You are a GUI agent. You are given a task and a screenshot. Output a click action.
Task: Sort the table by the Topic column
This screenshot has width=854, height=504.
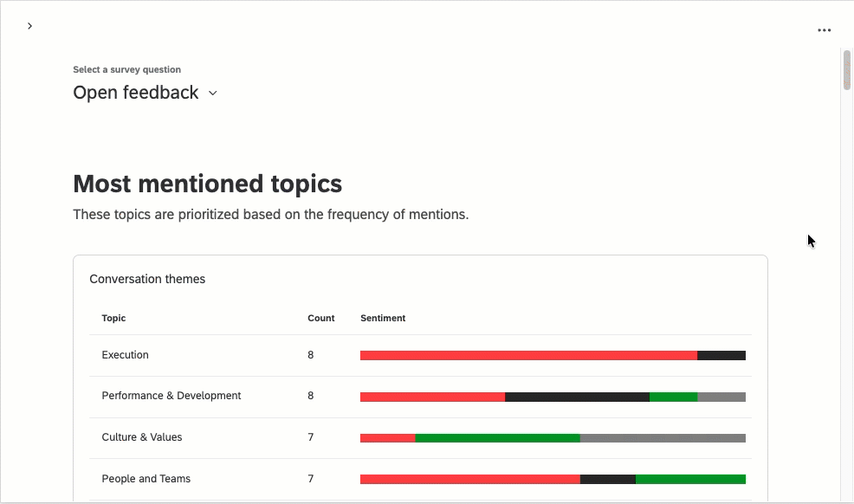[x=113, y=318]
